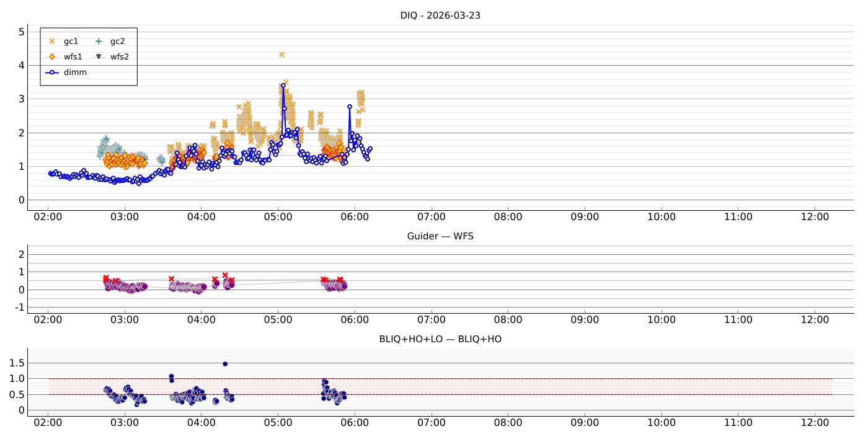The height and width of the screenshot is (434, 868).
Task: Click the 04:00 tick under the Guider plot
Action: (201, 320)
